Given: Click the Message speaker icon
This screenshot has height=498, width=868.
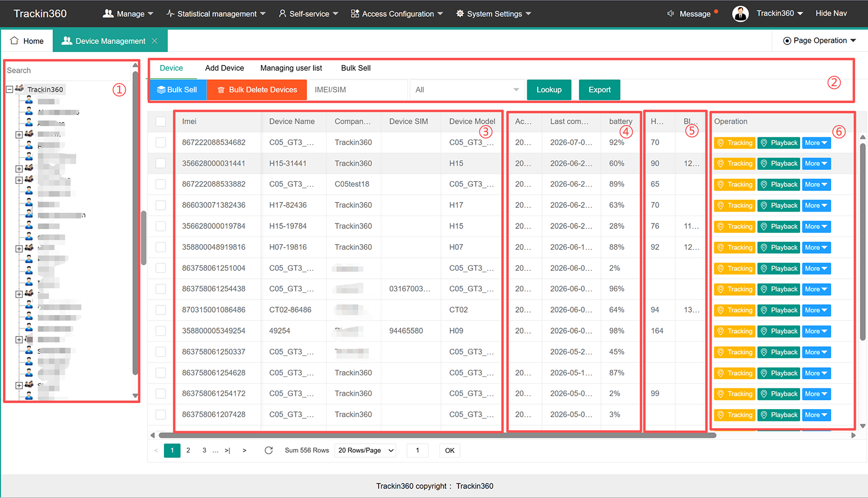Looking at the screenshot, I should (671, 14).
